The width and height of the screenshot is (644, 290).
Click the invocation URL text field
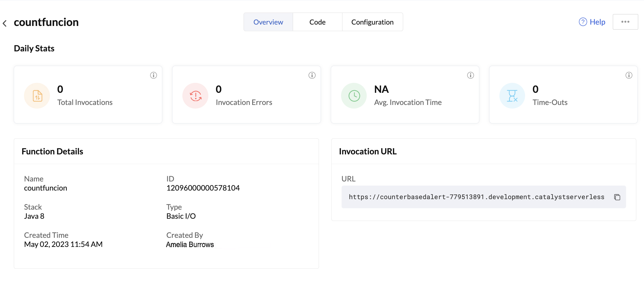pos(476,197)
